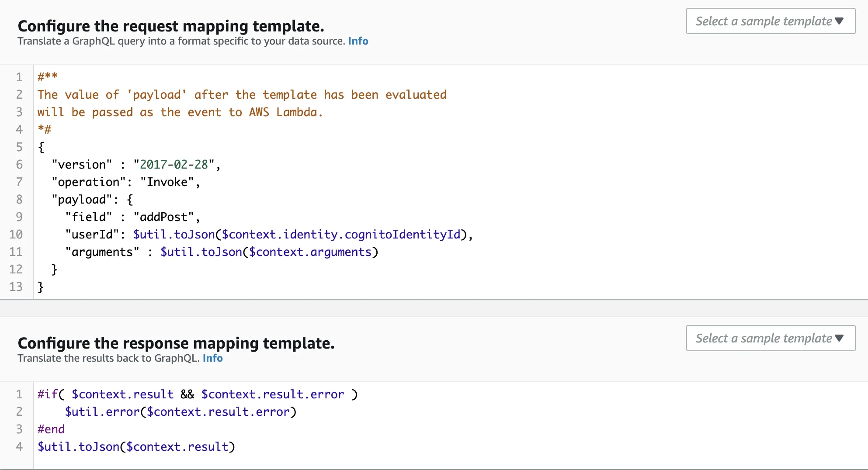Click the 'Configure the response mapping template.' heading

[x=176, y=343]
